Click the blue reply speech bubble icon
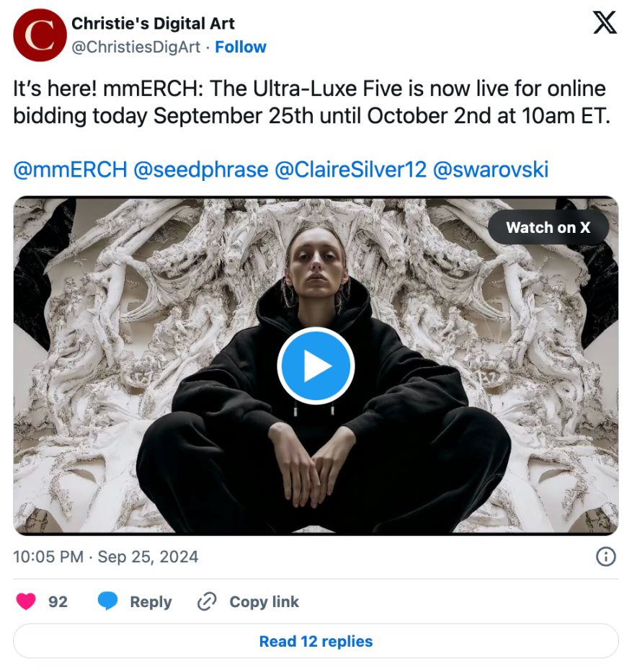The image size is (632, 672). pyautogui.click(x=108, y=602)
